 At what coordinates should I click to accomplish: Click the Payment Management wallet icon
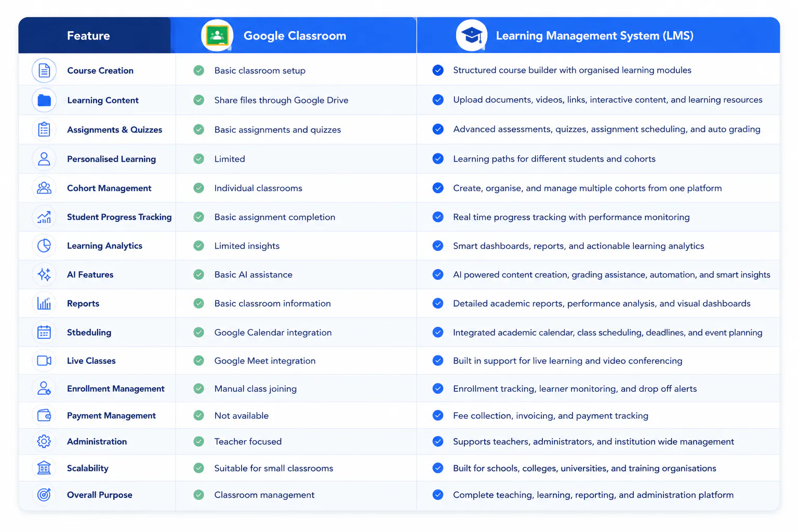[44, 416]
